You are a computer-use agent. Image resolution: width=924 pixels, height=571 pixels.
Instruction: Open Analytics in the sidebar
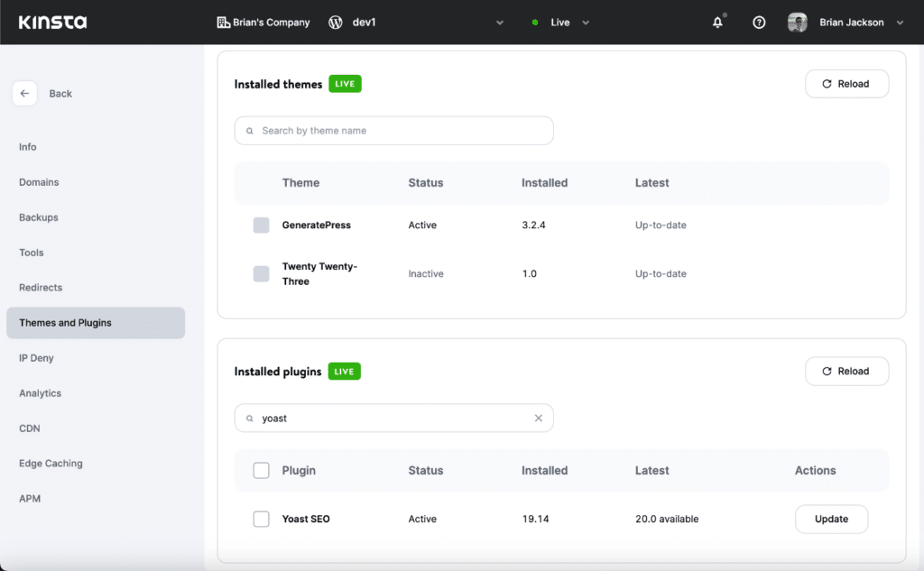(40, 393)
